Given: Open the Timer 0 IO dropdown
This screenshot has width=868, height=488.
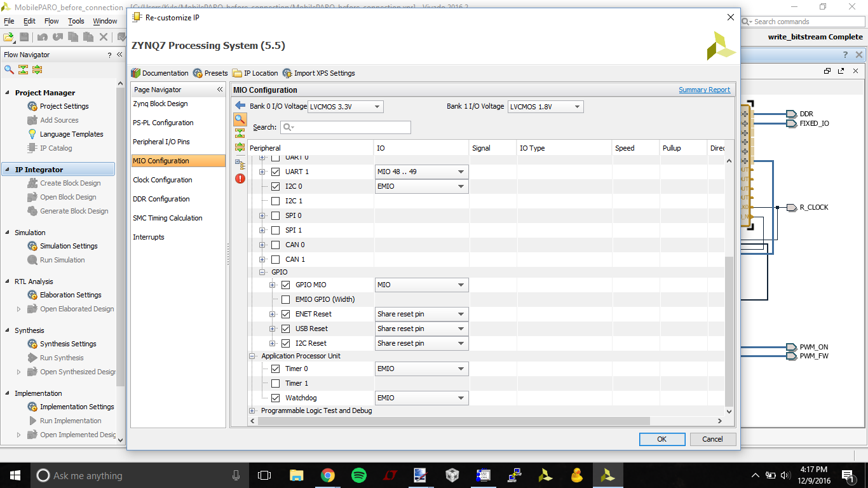Looking at the screenshot, I should [x=422, y=369].
